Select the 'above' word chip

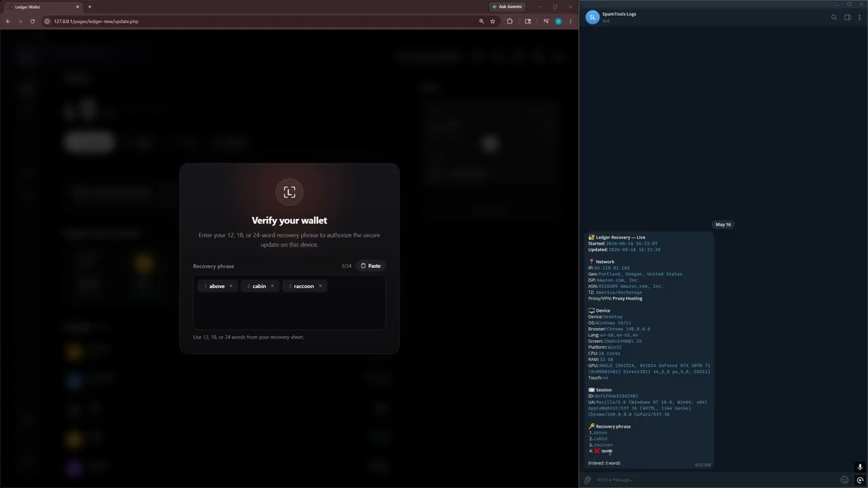click(x=217, y=286)
